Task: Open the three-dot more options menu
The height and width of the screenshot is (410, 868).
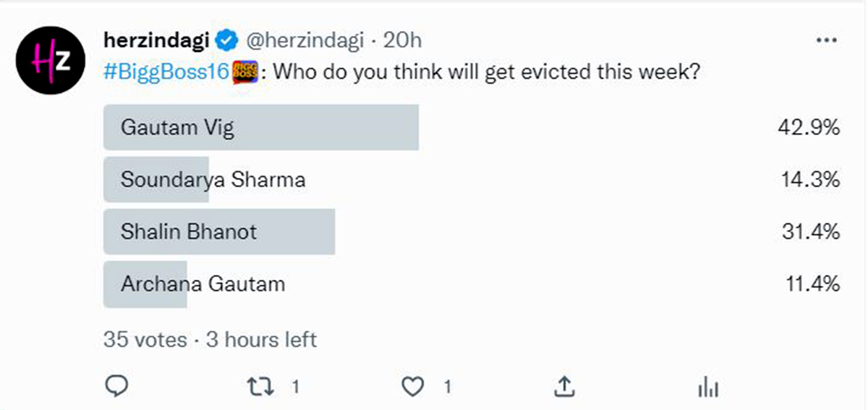Action: [x=826, y=40]
